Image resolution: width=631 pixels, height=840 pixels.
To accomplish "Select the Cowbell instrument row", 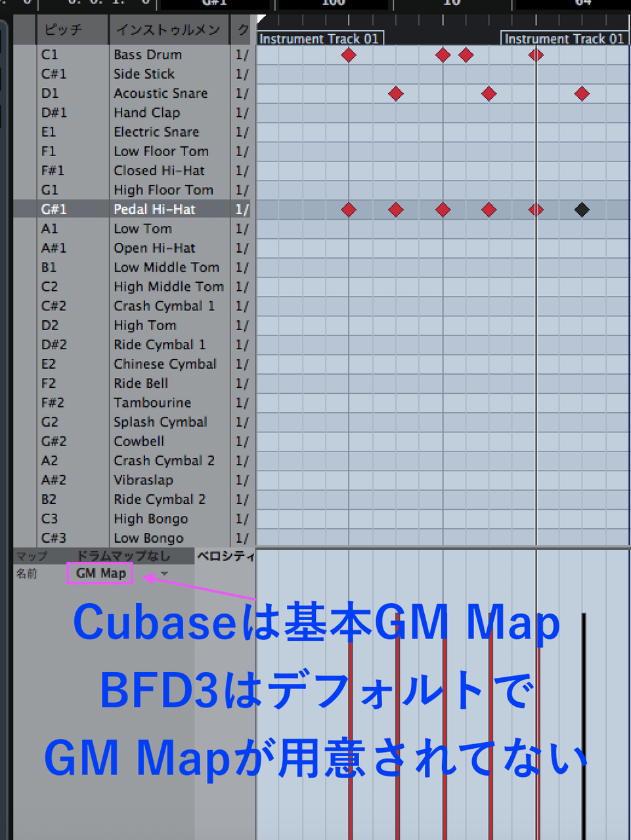I will 139,441.
